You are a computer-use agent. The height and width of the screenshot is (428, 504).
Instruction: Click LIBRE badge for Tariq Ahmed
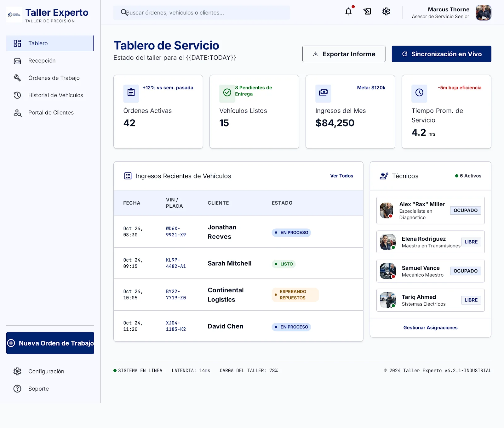click(471, 300)
